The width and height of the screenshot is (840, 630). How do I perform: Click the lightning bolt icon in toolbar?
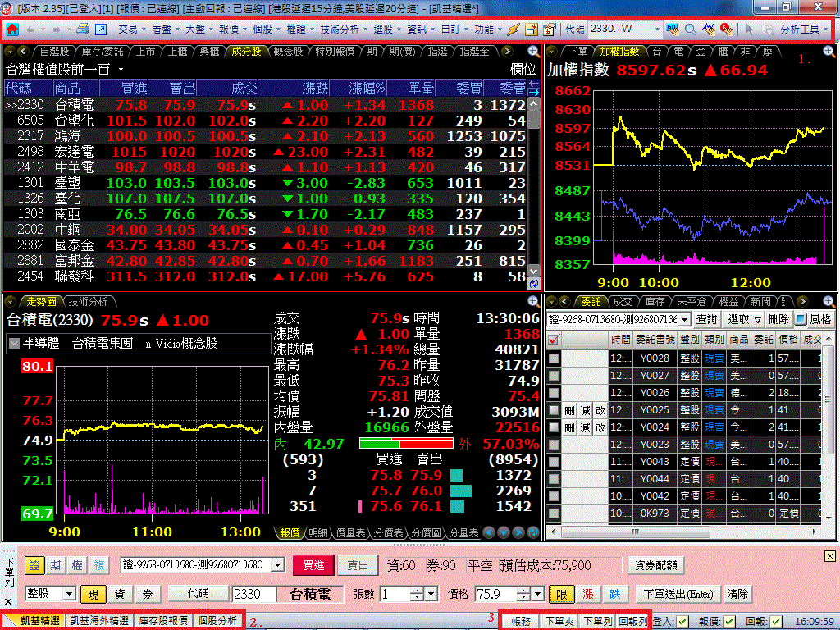click(x=514, y=30)
